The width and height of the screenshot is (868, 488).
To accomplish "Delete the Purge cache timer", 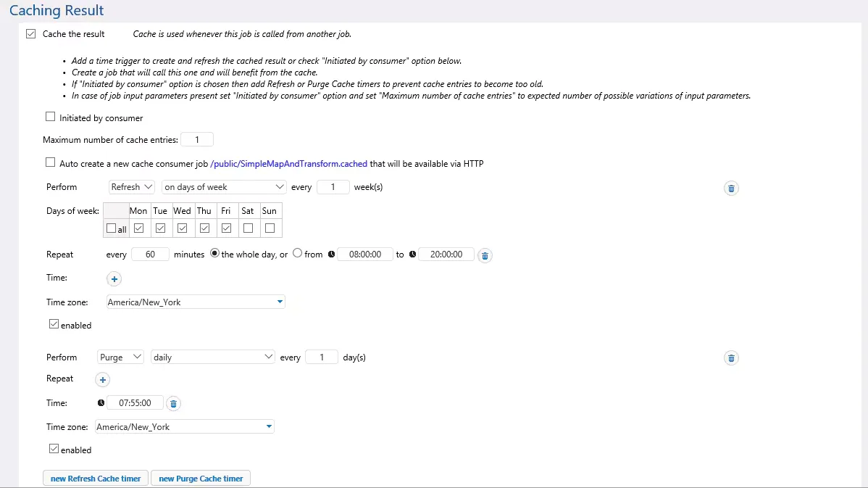I will [x=731, y=358].
